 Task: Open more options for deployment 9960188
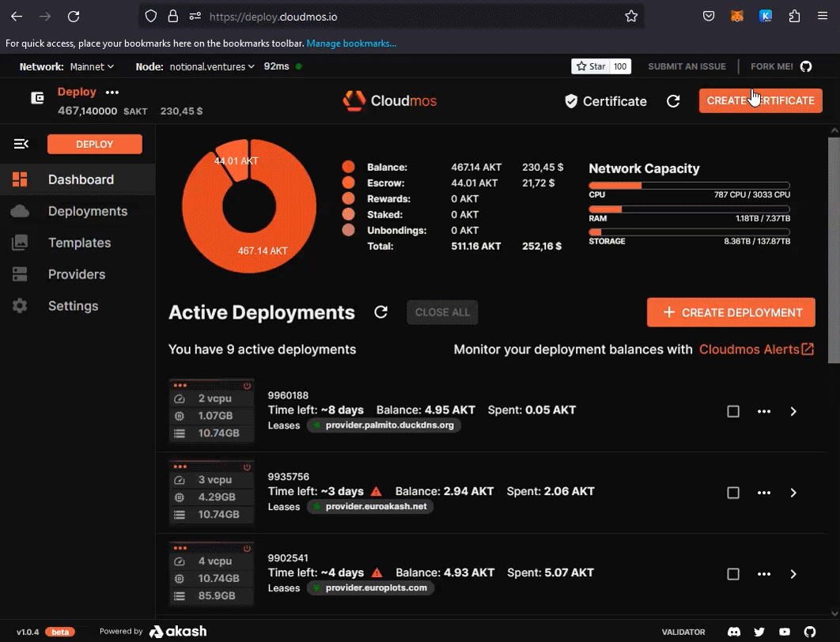click(x=763, y=411)
